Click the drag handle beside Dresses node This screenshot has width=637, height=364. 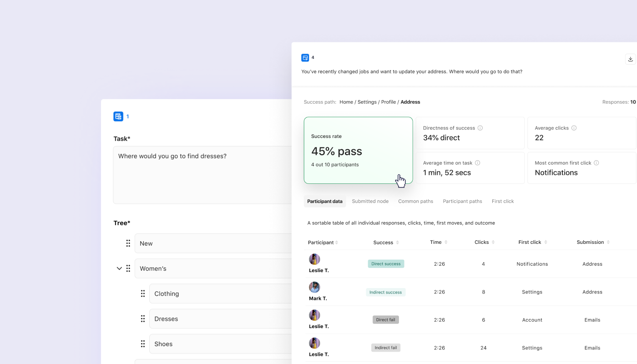[143, 319]
